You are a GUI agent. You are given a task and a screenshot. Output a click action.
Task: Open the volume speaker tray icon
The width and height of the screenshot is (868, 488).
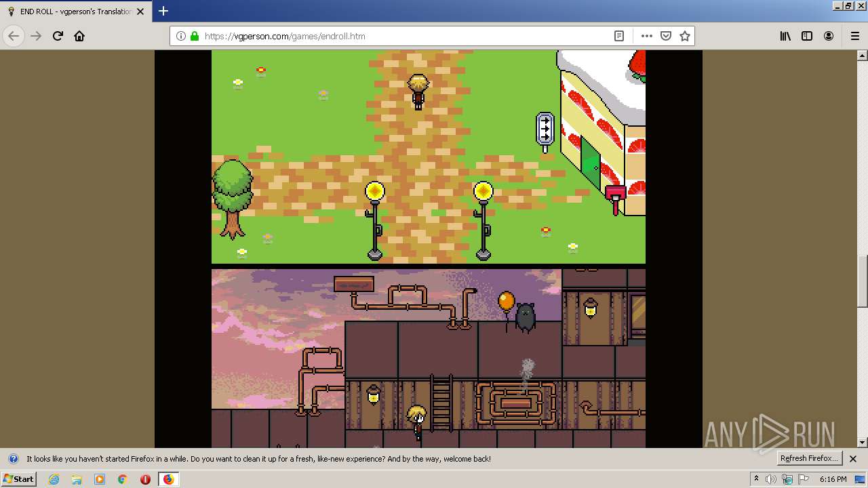tap(771, 479)
